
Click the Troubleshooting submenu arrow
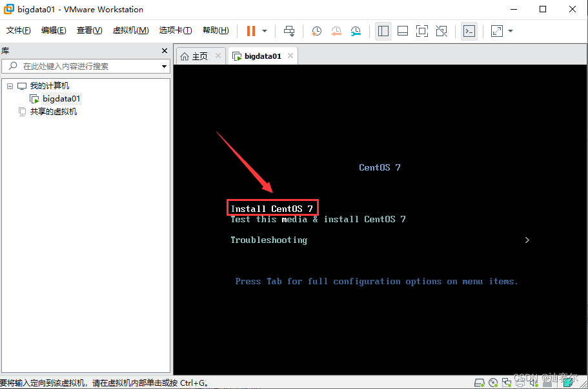(x=527, y=240)
